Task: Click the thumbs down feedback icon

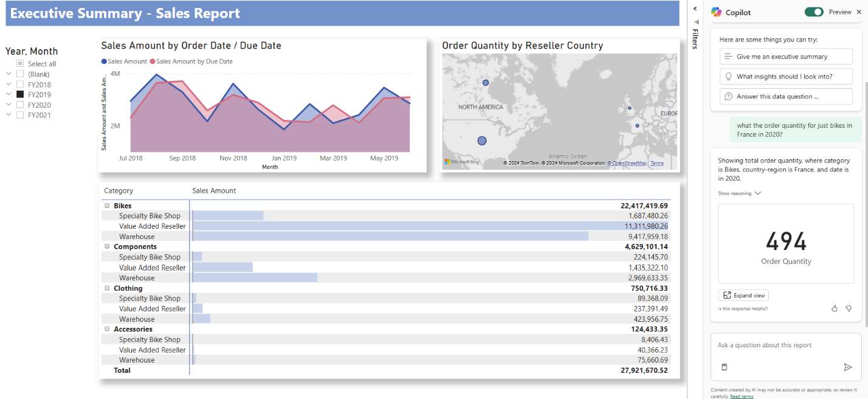Action: pos(849,308)
